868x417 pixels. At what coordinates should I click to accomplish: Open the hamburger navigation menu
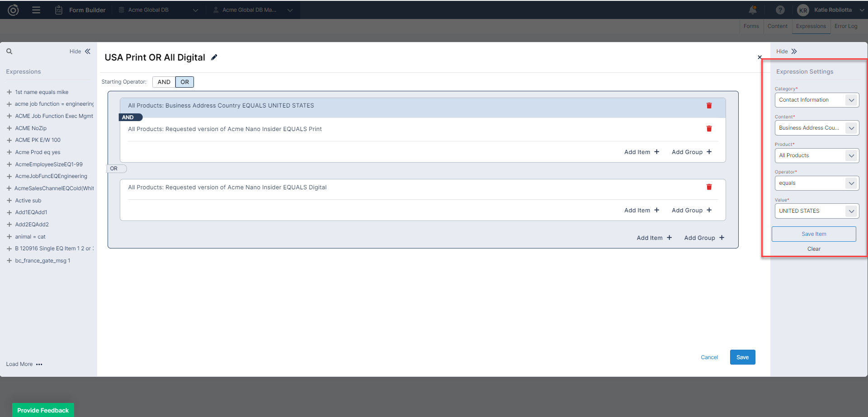[x=36, y=10]
